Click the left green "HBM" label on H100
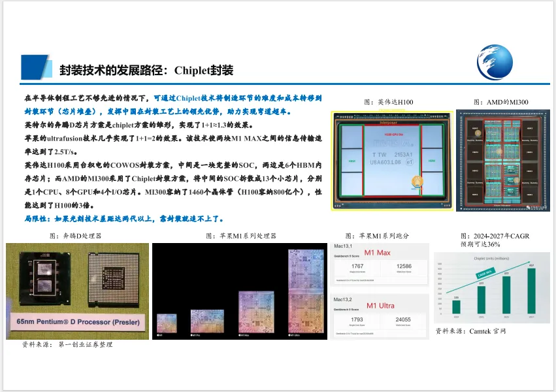 pyautogui.click(x=352, y=161)
